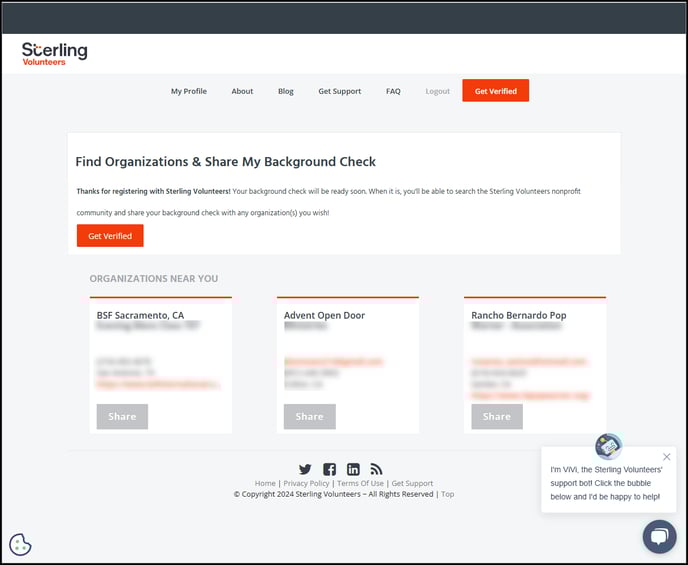Screen dimensions: 688x565
Task: Click the Organizations Near You heading
Action: pyautogui.click(x=154, y=279)
